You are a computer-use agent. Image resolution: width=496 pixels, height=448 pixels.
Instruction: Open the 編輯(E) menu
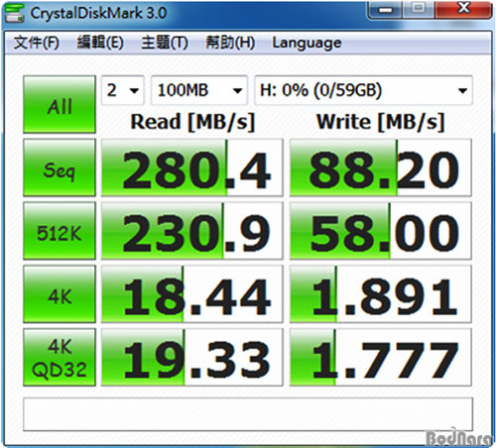coord(100,43)
